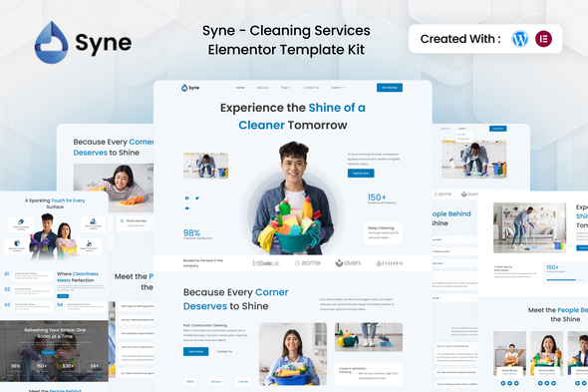This screenshot has width=588, height=392.
Task: Click the aven logo in the right preview page
Action: coord(469,195)
